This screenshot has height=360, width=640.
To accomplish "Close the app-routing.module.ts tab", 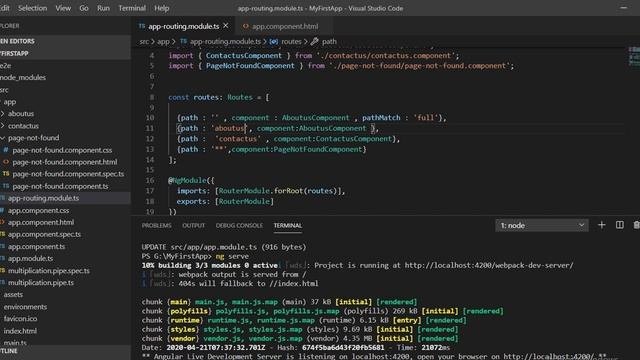I will click(x=226, y=26).
